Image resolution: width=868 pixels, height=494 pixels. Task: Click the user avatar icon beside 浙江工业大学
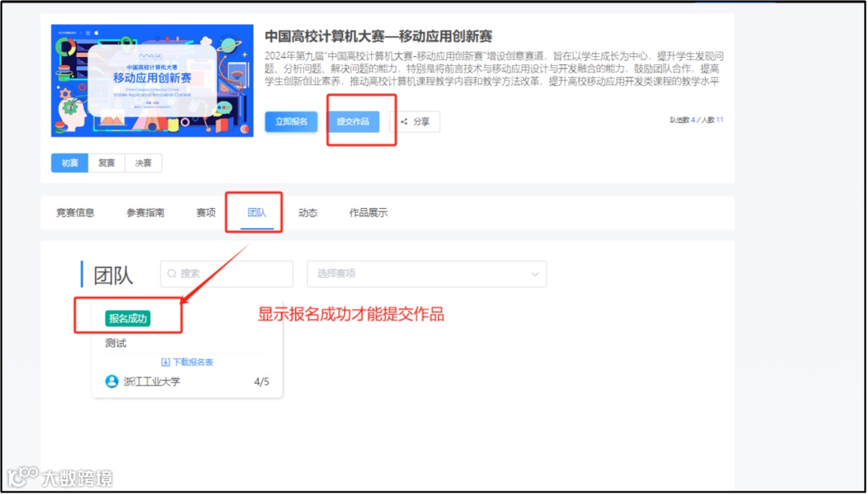coord(112,382)
